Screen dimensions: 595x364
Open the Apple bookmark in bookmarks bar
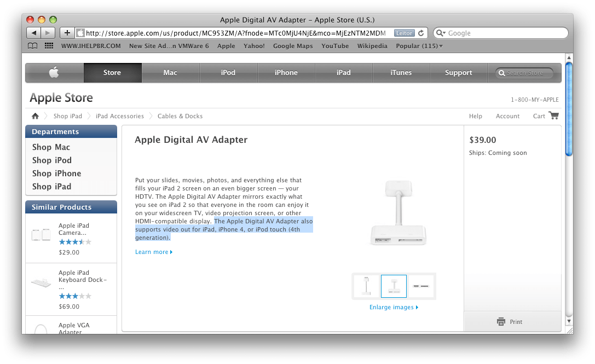226,46
